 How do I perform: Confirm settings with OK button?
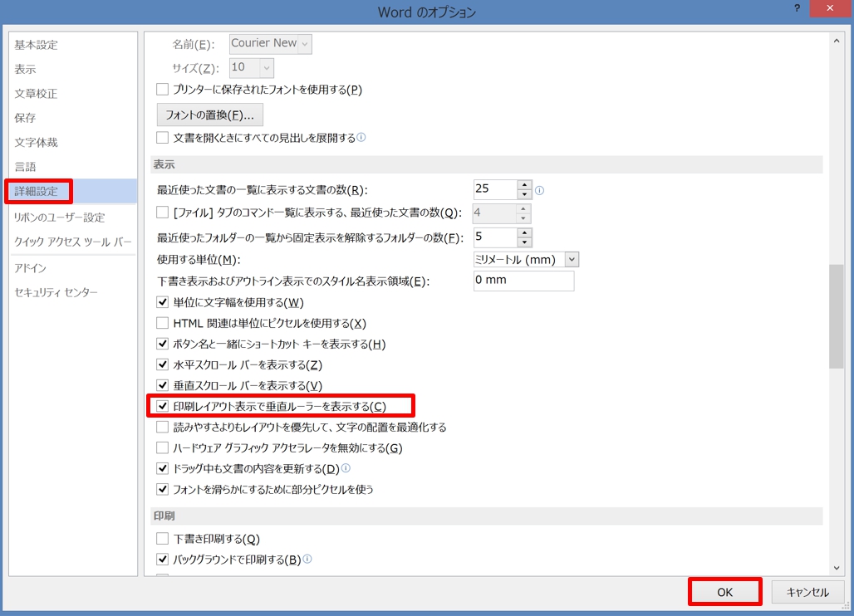725,592
